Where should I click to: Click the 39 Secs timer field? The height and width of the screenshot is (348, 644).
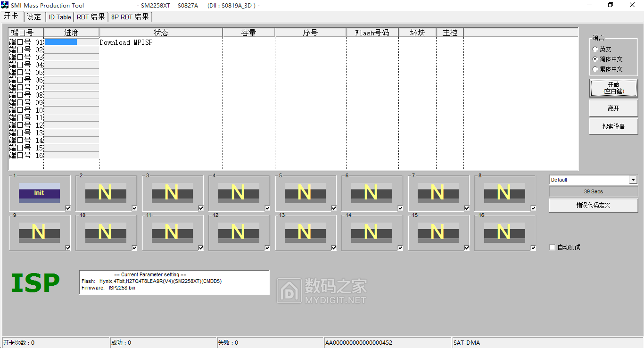coord(594,191)
